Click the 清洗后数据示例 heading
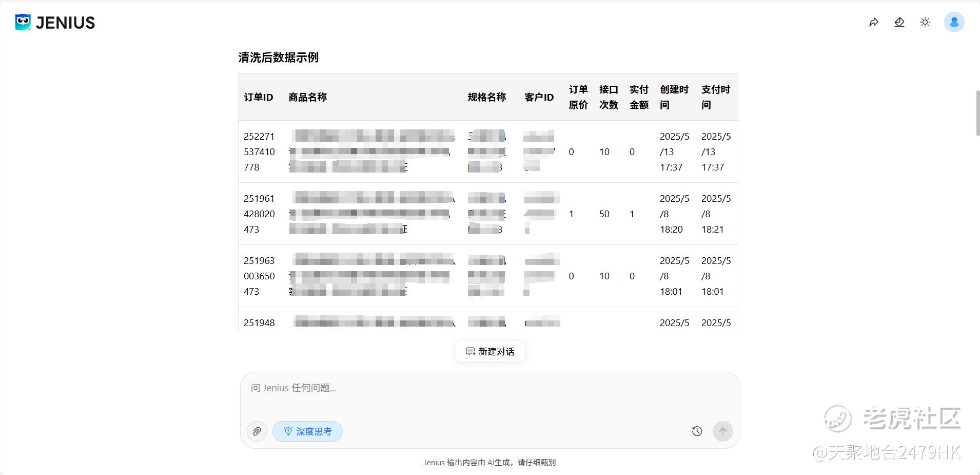Viewport: 980px width, 475px height. point(279,58)
